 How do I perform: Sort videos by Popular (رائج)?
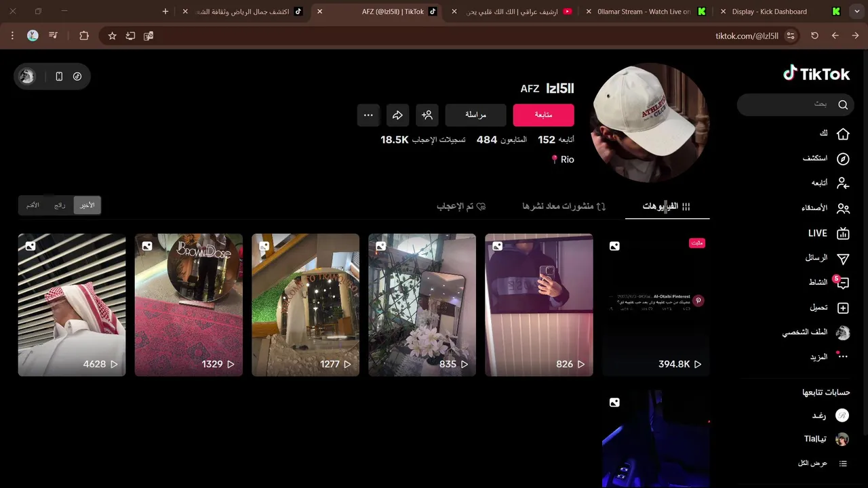[x=60, y=205]
